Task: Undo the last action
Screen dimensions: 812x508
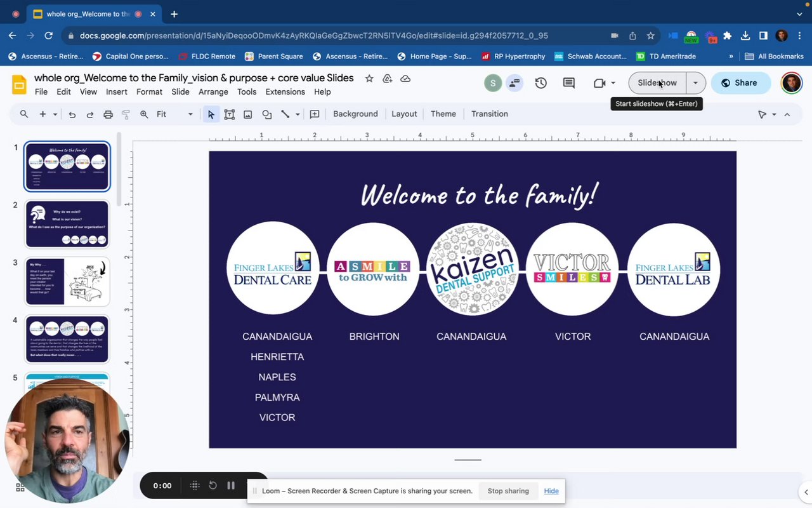Action: (x=72, y=114)
